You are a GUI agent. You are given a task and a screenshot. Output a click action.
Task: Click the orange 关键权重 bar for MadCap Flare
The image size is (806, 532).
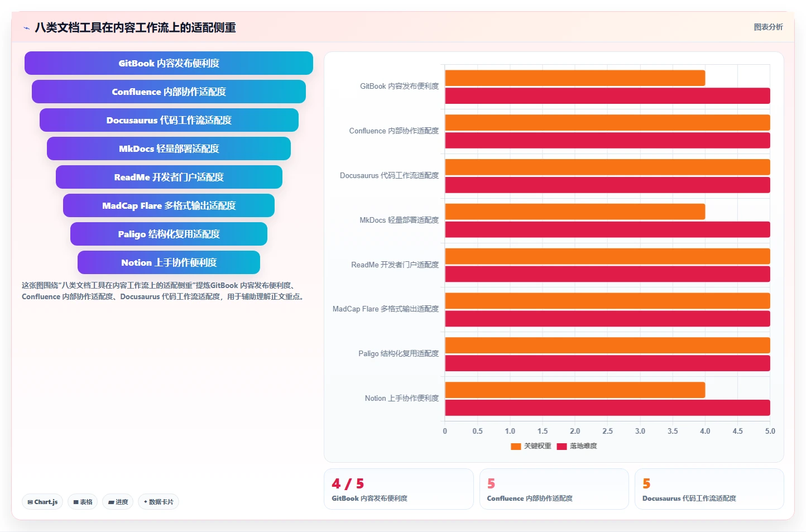pyautogui.click(x=607, y=301)
